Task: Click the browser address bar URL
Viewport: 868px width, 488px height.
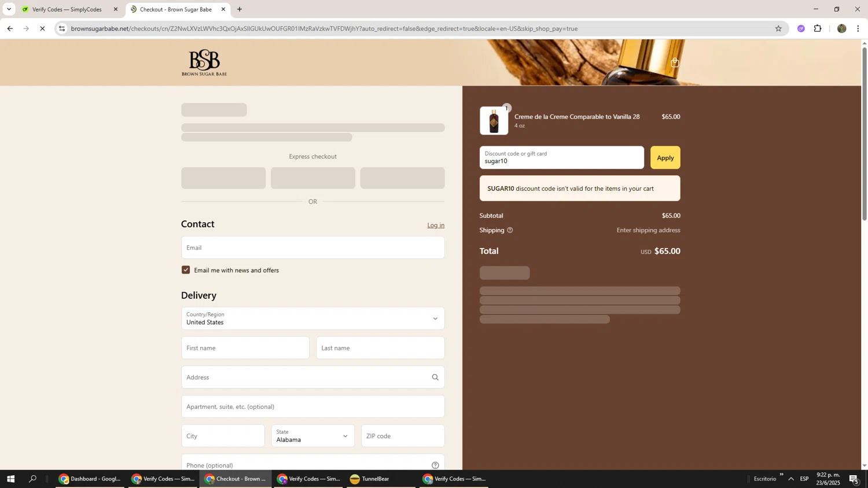Action: click(324, 28)
